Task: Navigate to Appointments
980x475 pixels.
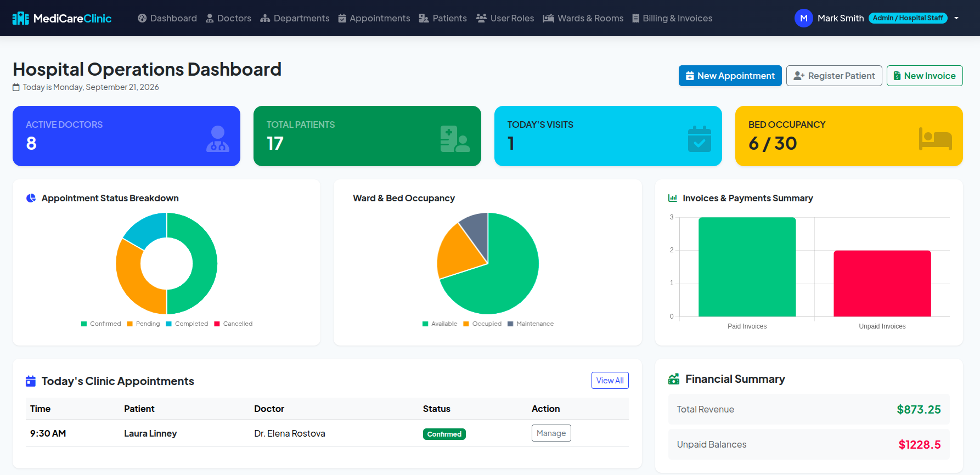Action: click(x=374, y=18)
